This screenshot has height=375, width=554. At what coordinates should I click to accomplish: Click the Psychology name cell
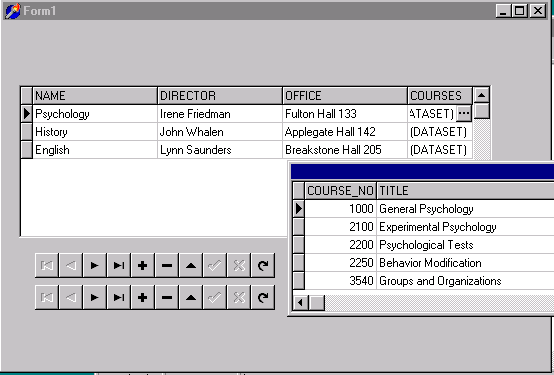coord(95,114)
